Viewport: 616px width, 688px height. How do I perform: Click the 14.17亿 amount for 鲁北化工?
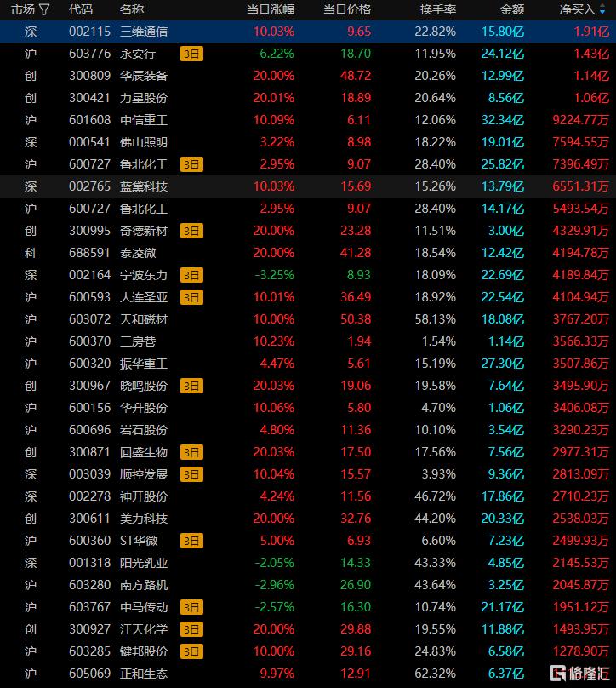tap(503, 209)
